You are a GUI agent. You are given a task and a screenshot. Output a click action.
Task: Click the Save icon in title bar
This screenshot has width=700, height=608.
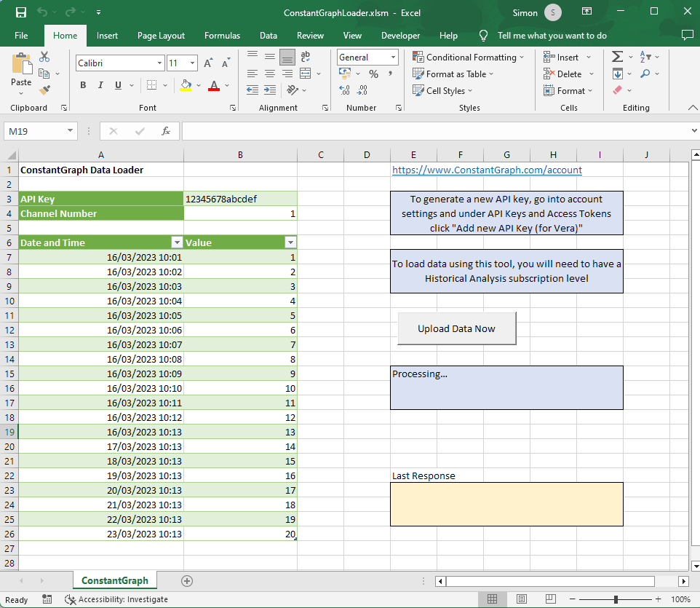21,12
